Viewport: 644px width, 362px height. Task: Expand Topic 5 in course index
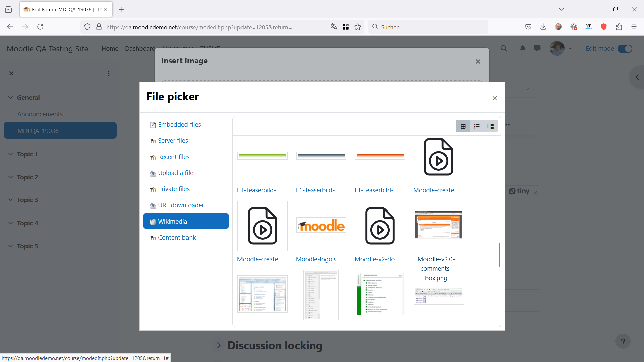pos(11,246)
